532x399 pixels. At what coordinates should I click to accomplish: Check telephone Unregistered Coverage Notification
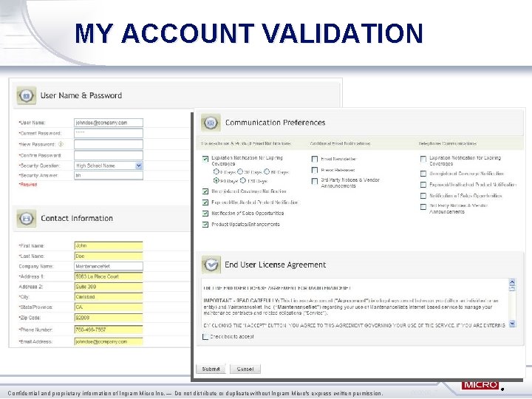coord(423,174)
